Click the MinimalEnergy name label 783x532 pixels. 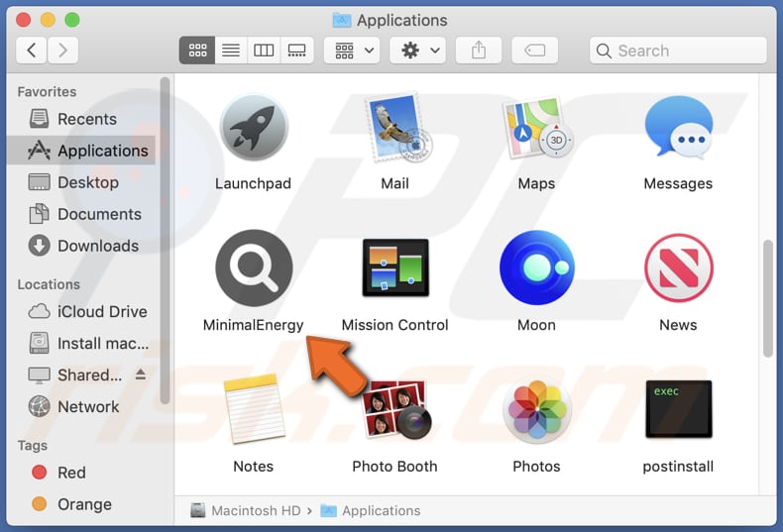pyautogui.click(x=253, y=325)
